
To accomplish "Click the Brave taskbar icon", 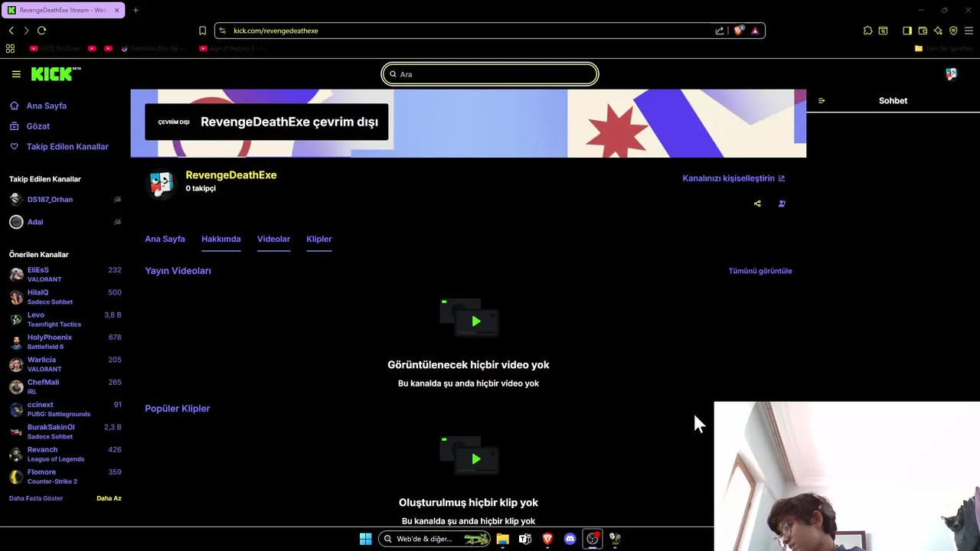I will 547,539.
